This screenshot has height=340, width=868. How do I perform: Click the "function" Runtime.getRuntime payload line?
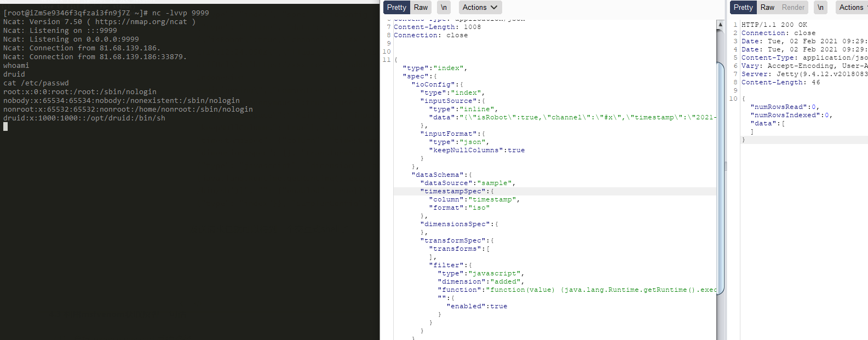coord(577,290)
